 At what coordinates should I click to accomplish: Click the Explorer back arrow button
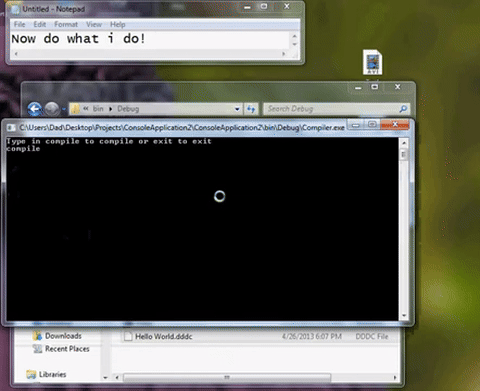pos(35,109)
